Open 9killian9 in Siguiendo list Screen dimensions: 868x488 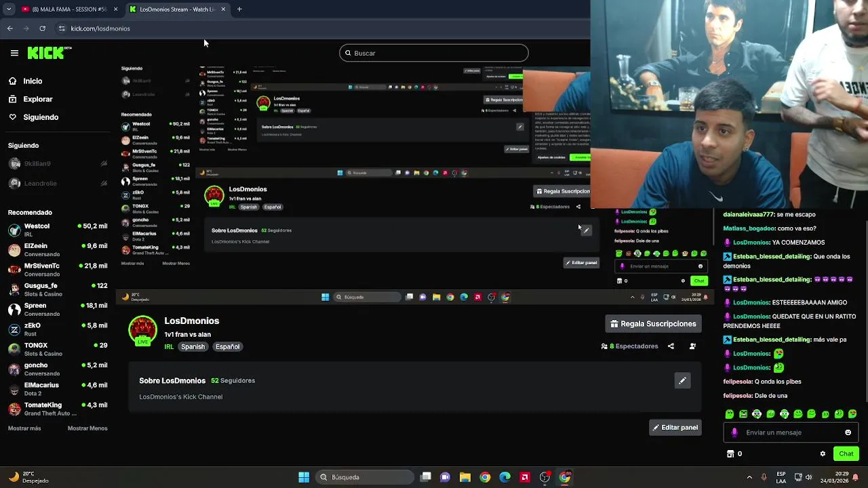click(58, 164)
